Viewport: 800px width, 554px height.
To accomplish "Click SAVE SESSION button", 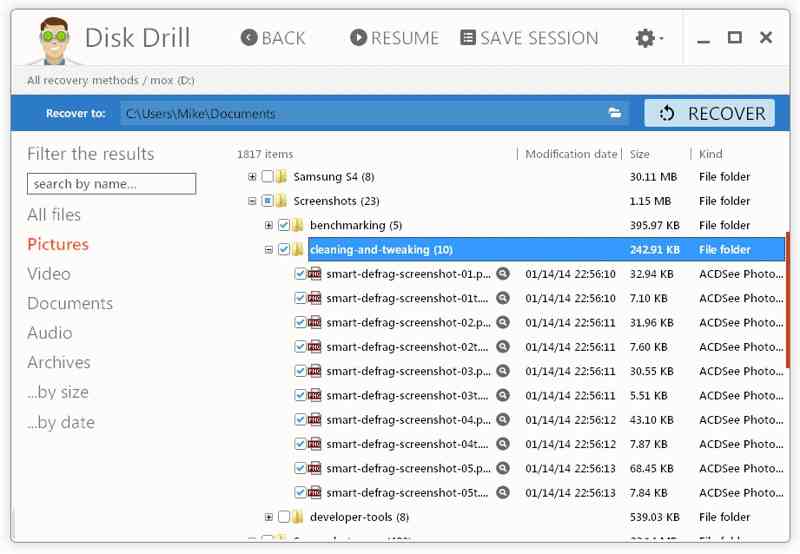I will click(x=529, y=38).
